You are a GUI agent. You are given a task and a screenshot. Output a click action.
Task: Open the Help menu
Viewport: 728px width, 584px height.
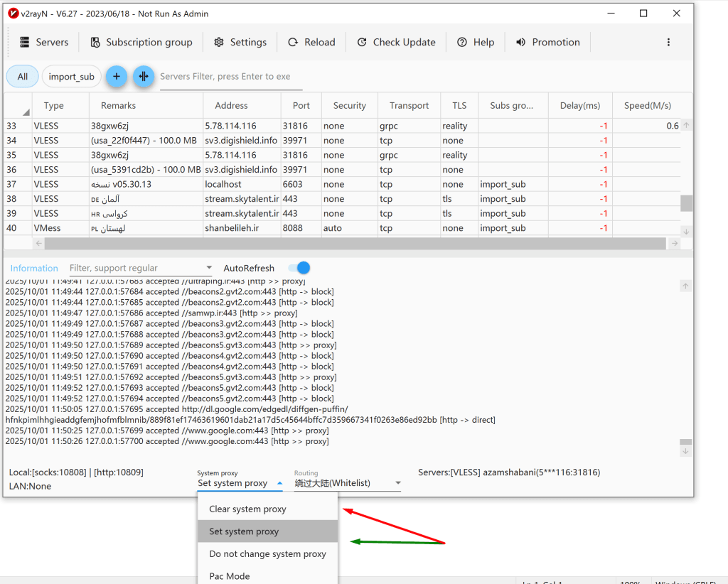(x=475, y=42)
